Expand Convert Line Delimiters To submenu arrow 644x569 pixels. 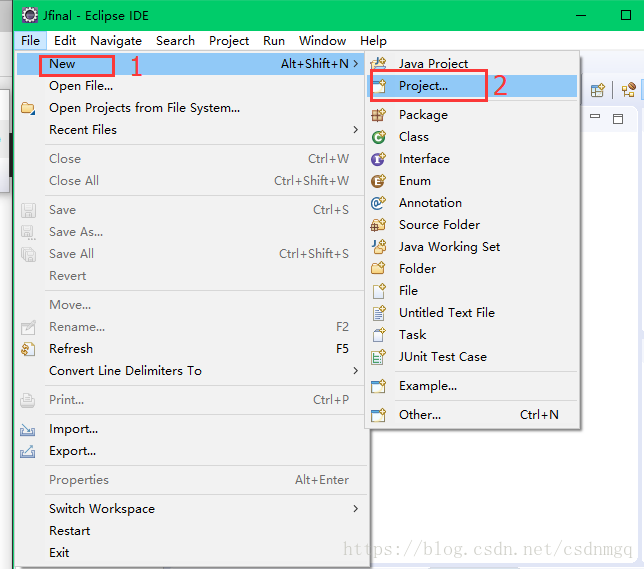coord(356,371)
